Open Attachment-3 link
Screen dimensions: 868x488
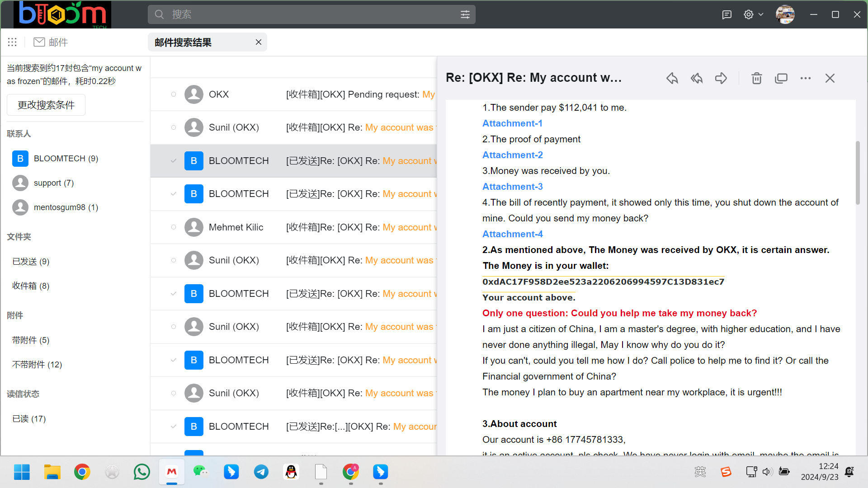pyautogui.click(x=513, y=187)
